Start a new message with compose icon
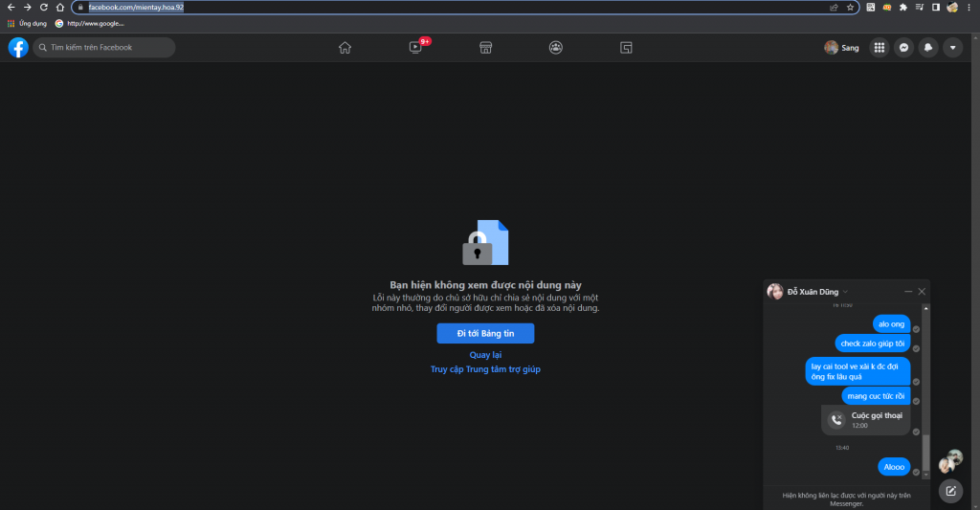The width and height of the screenshot is (980, 510). [949, 491]
